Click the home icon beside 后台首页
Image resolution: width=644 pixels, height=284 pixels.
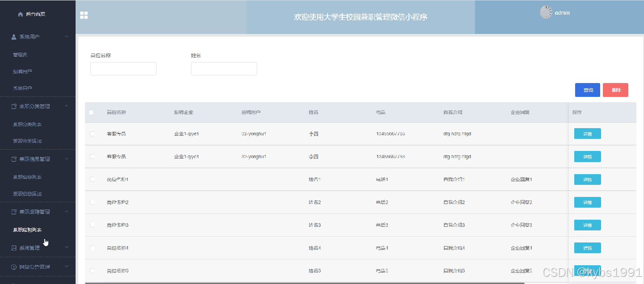[20, 14]
